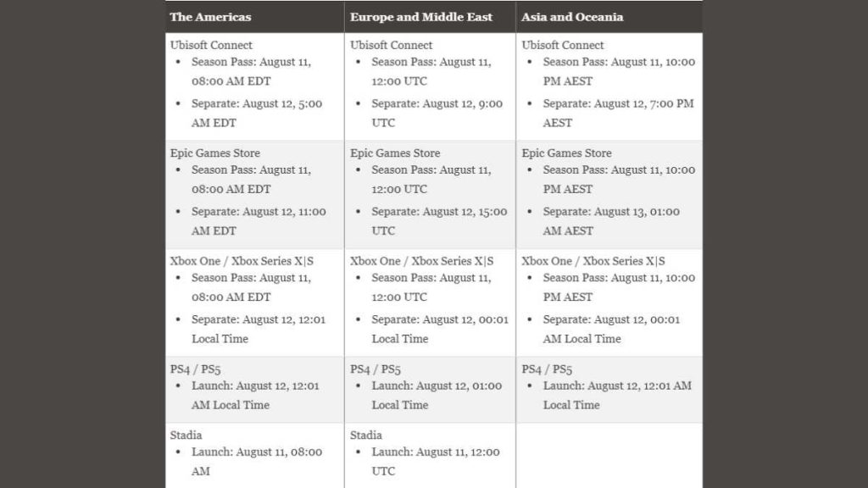The width and height of the screenshot is (868, 488).
Task: Click 'The Americas' column header
Action: click(x=210, y=17)
